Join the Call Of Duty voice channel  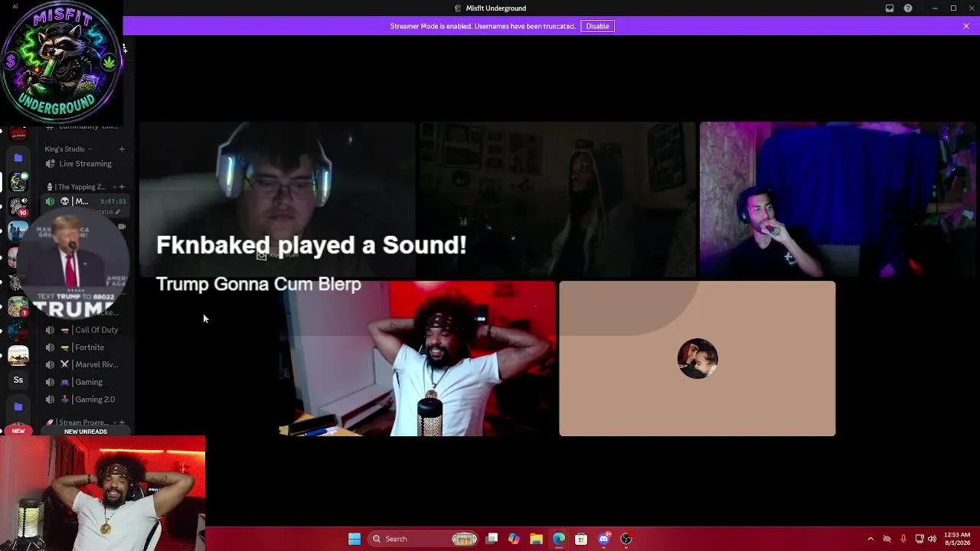85,330
